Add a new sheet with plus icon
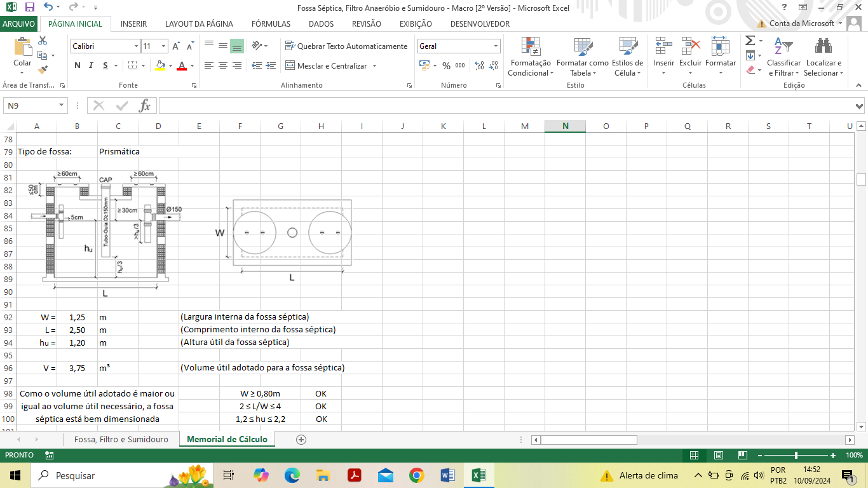The width and height of the screenshot is (868, 488). 301,440
